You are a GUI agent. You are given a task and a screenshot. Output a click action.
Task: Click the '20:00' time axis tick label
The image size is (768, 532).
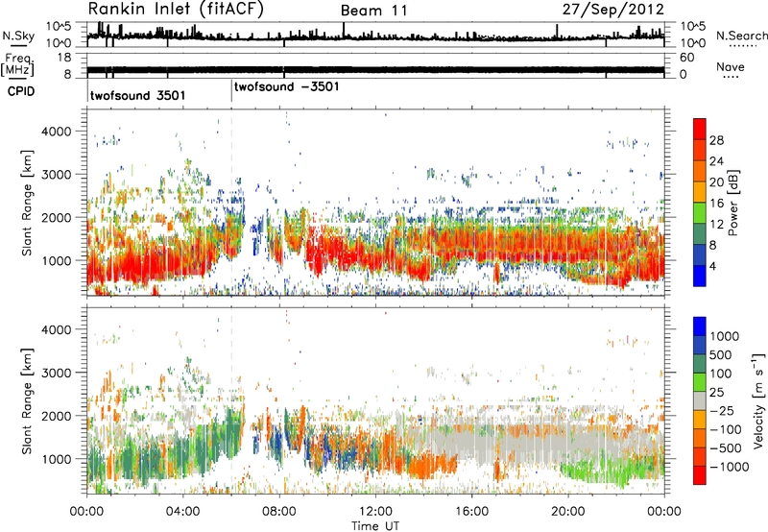point(568,512)
